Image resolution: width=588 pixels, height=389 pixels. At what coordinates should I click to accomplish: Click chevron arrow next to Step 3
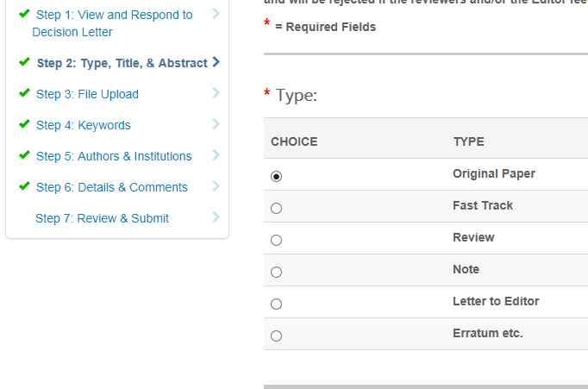pyautogui.click(x=216, y=93)
